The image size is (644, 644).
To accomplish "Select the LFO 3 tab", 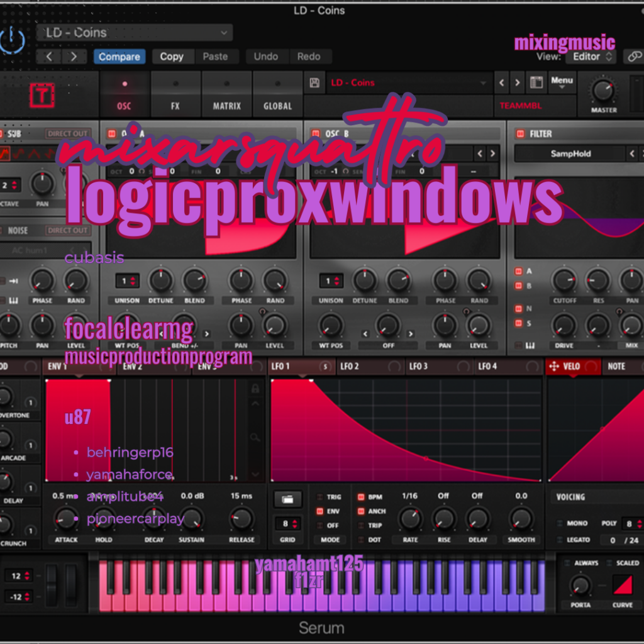I will point(439,366).
